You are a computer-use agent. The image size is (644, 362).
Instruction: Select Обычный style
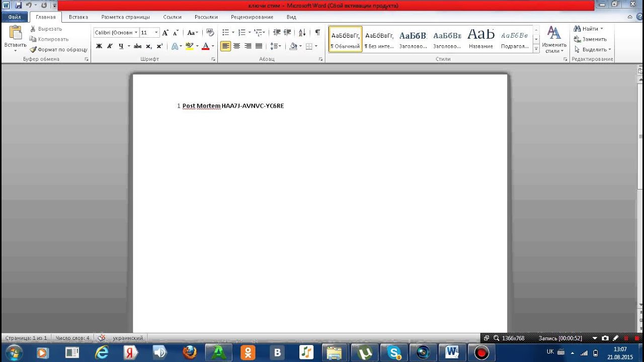coord(345,39)
